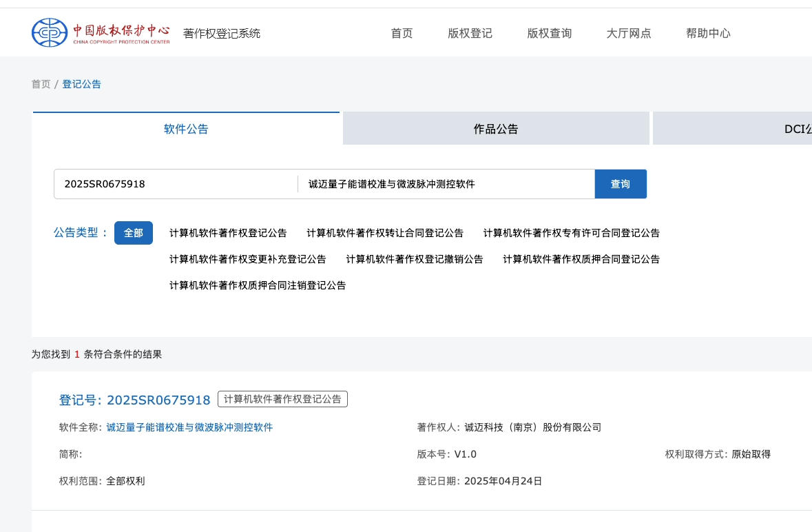Click the registration date 2025年04月24日
This screenshot has height=532, width=812.
503,481
